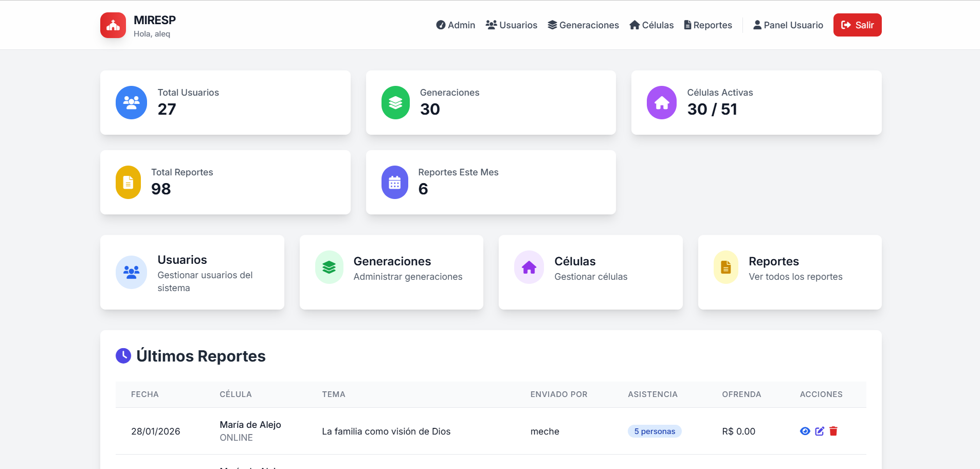
Task: View the report details with the eye icon
Action: click(805, 431)
